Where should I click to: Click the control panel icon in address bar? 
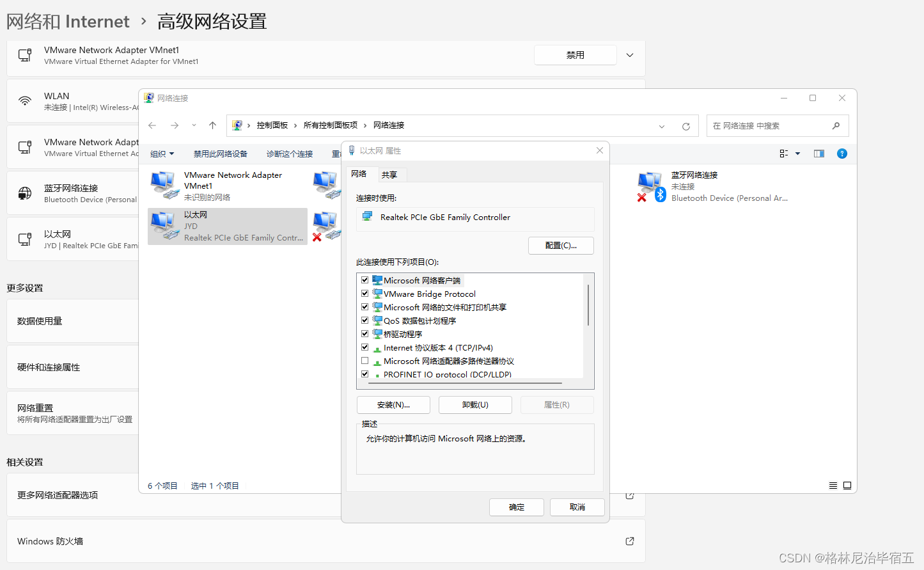tap(237, 125)
